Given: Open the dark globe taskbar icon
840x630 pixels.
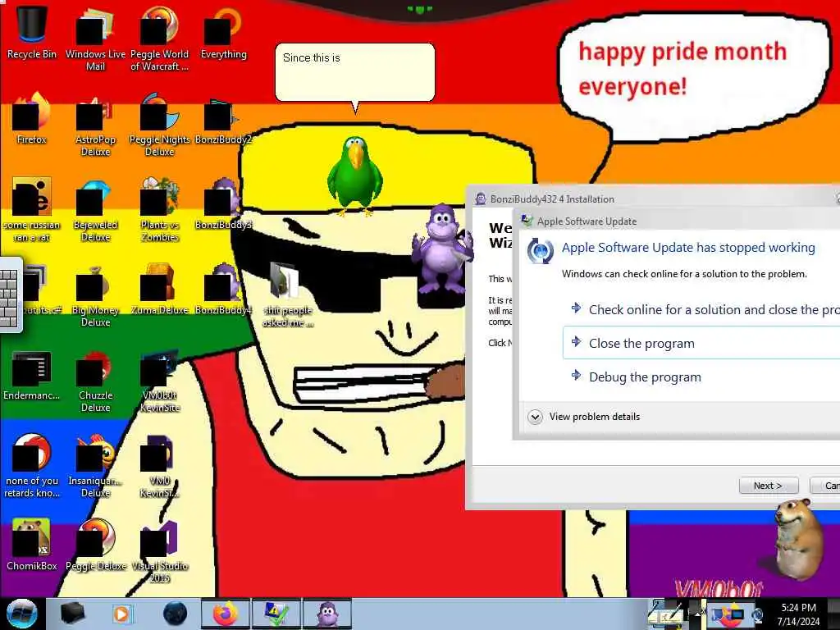Looking at the screenshot, I should 175,614.
